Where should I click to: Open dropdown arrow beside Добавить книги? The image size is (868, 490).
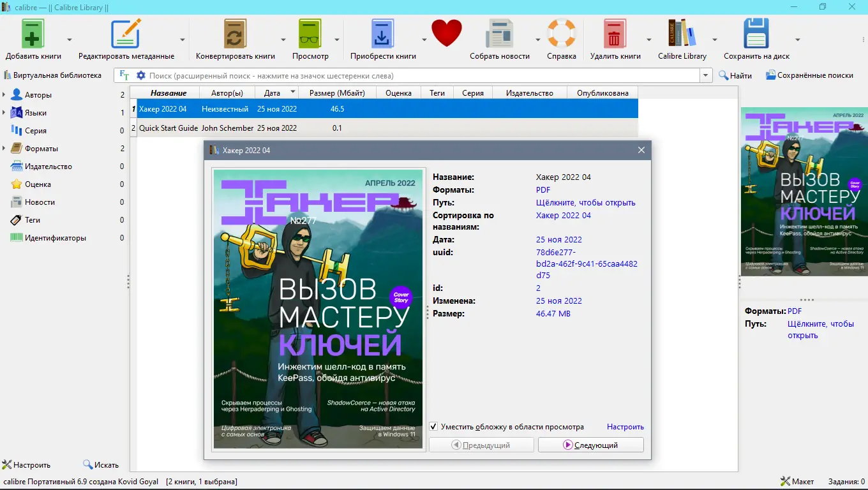coord(70,40)
